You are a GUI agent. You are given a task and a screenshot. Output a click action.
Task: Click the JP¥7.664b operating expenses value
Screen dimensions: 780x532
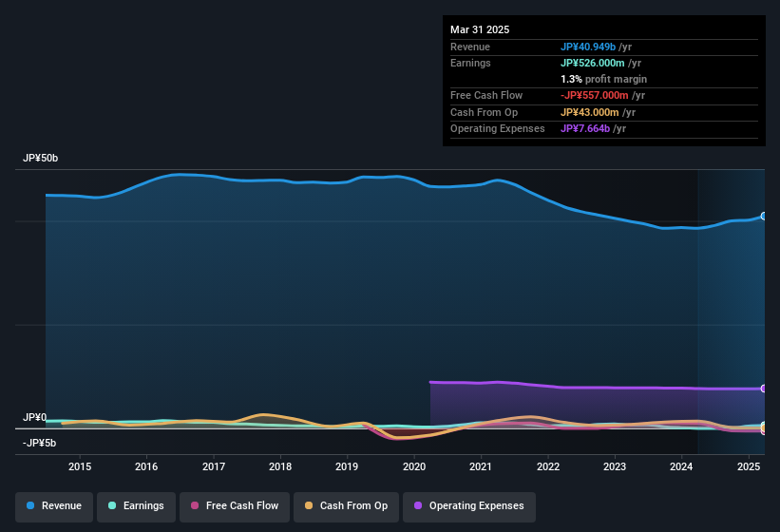(x=585, y=129)
